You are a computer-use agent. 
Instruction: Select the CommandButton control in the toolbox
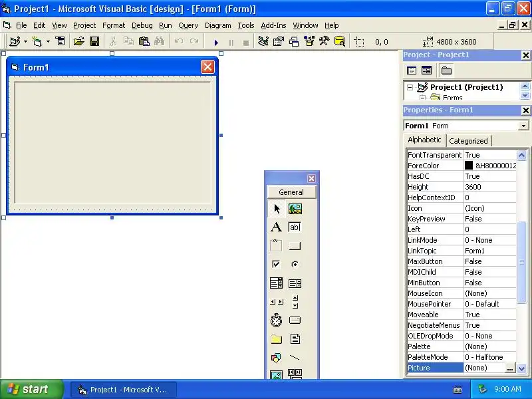295,245
